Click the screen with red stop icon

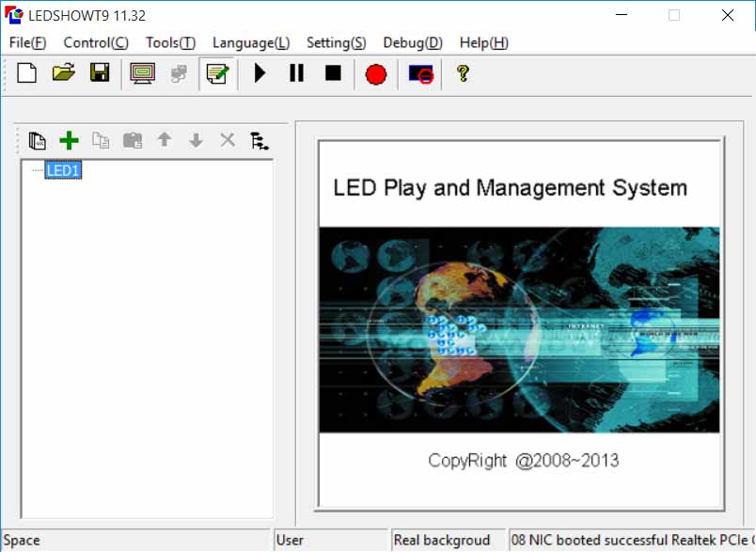[420, 74]
